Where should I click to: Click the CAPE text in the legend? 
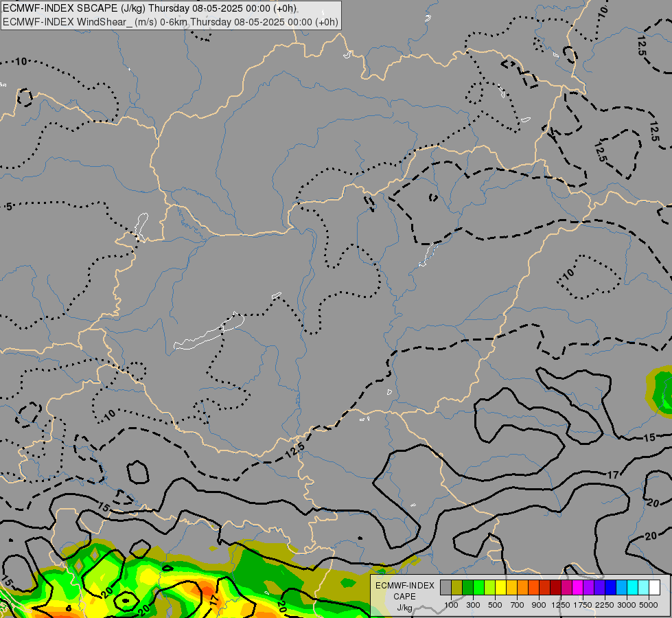404,597
